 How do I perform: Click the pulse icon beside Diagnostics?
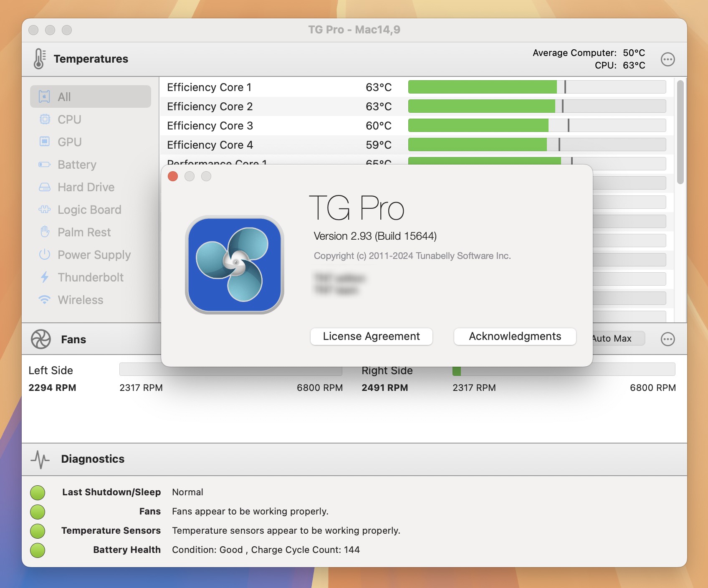pyautogui.click(x=40, y=459)
